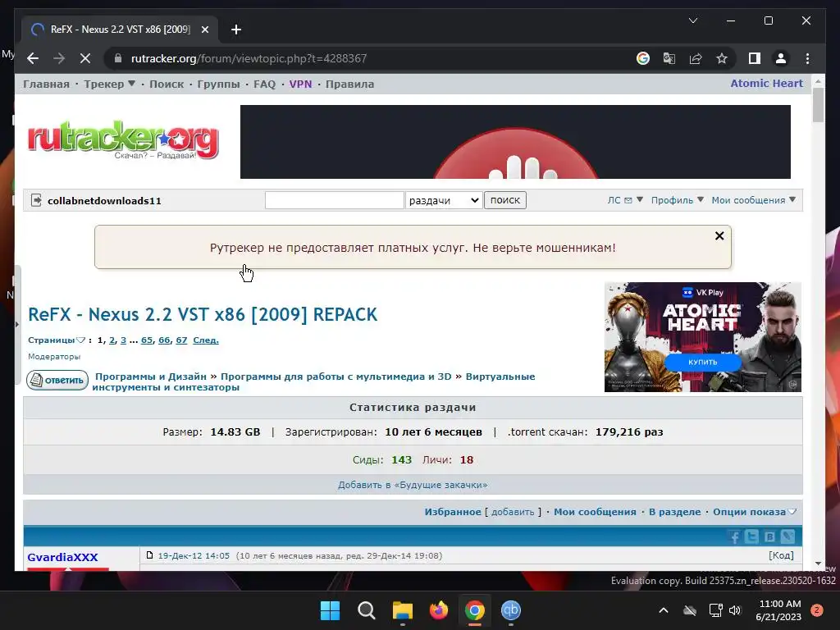Screen dimensions: 840x630
Task: Click the tracker search input field
Action: 335,200
